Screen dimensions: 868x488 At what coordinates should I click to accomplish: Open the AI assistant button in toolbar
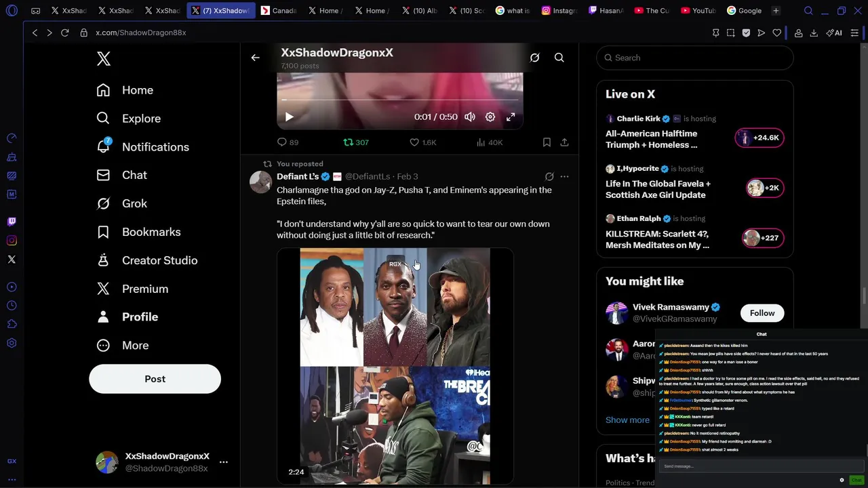coord(834,33)
